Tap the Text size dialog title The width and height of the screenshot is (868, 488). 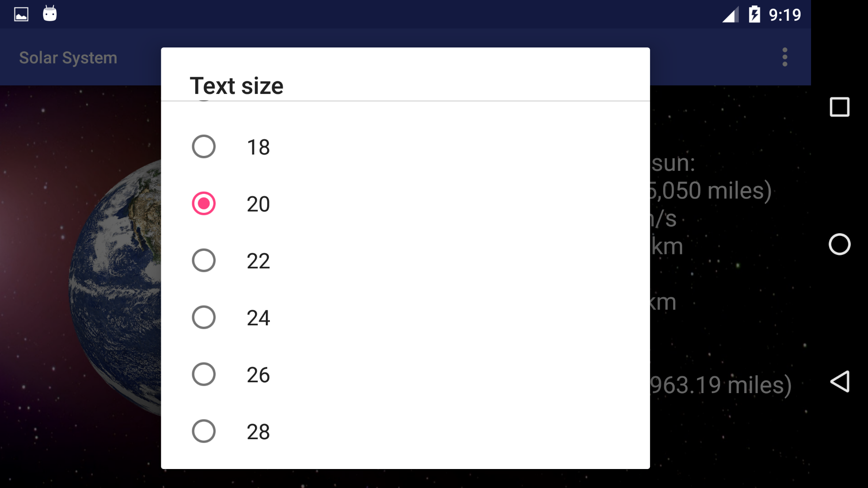236,86
